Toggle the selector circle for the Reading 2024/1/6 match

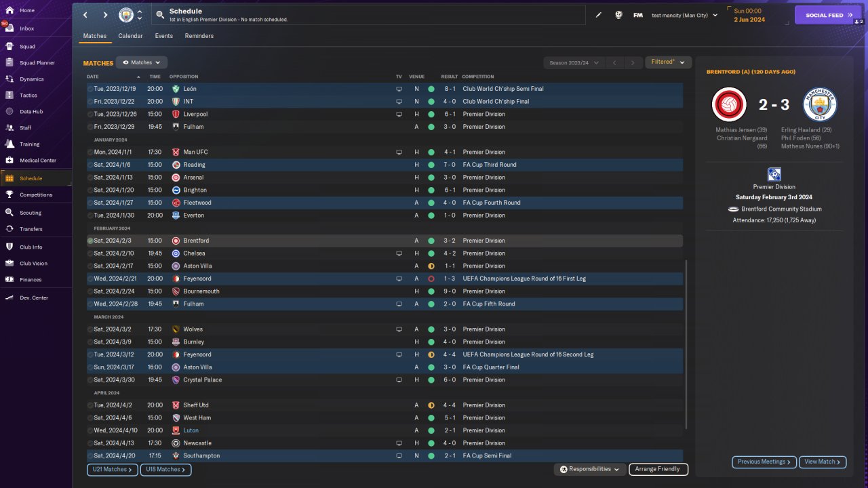[90, 165]
